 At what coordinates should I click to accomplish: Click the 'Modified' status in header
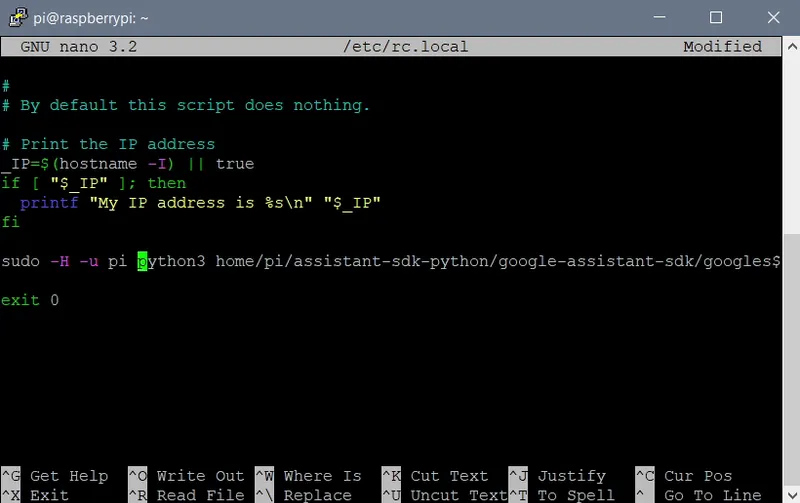[x=722, y=46]
